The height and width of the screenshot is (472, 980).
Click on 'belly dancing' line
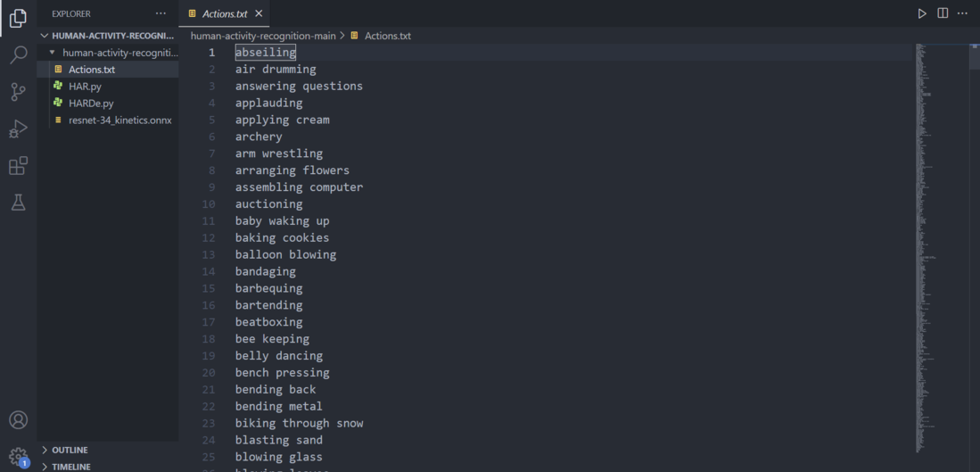(x=279, y=356)
